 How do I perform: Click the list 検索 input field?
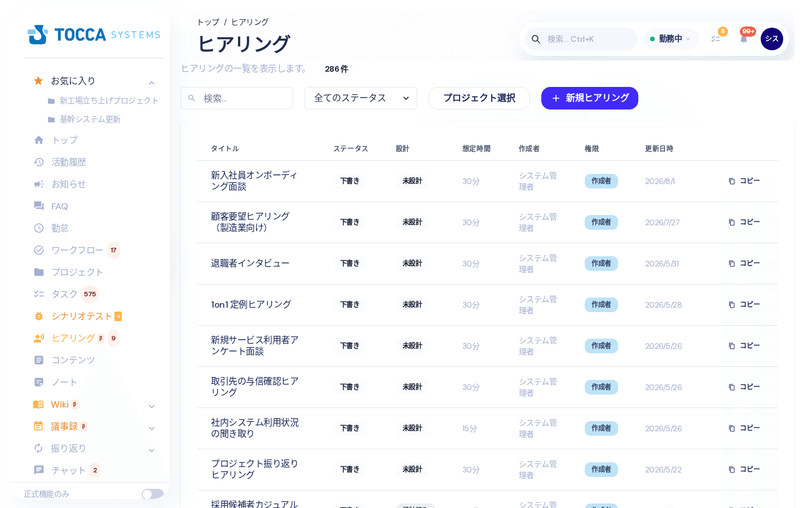[237, 98]
